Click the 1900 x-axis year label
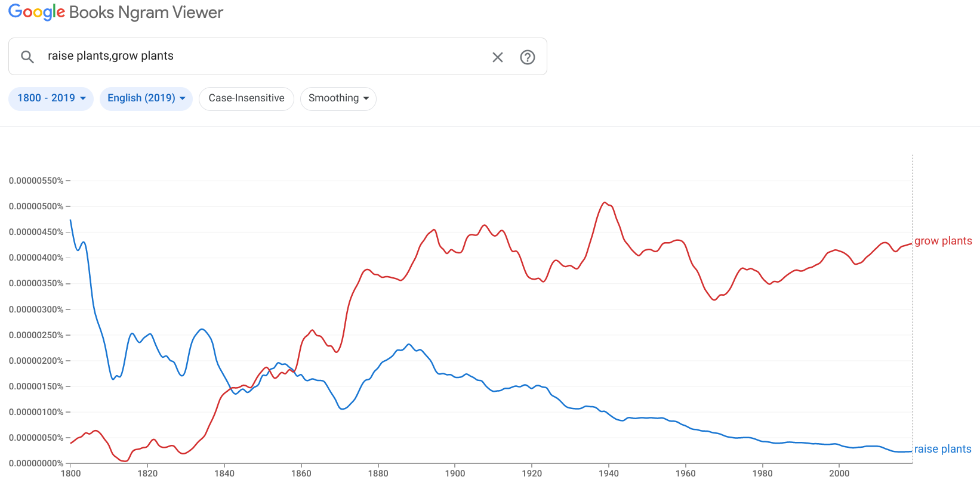This screenshot has width=980, height=486. click(x=455, y=473)
